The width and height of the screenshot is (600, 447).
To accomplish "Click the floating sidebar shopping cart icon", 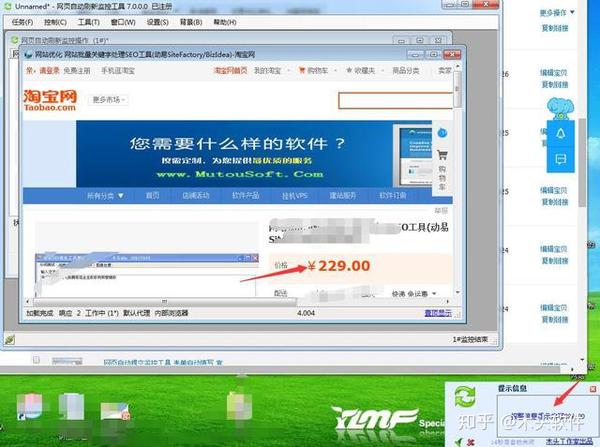I will click(442, 155).
